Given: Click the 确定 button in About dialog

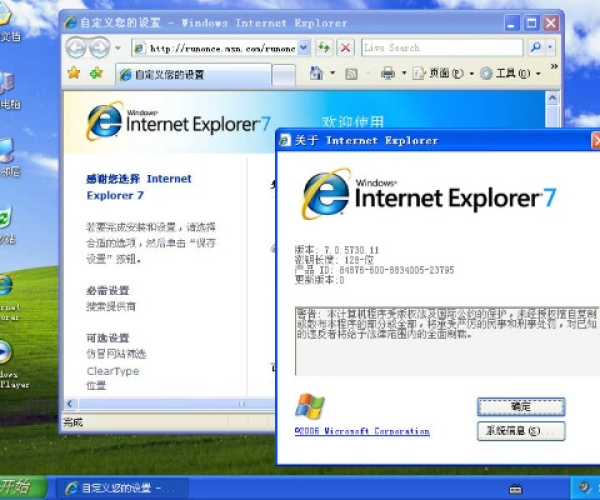Looking at the screenshot, I should [x=521, y=407].
